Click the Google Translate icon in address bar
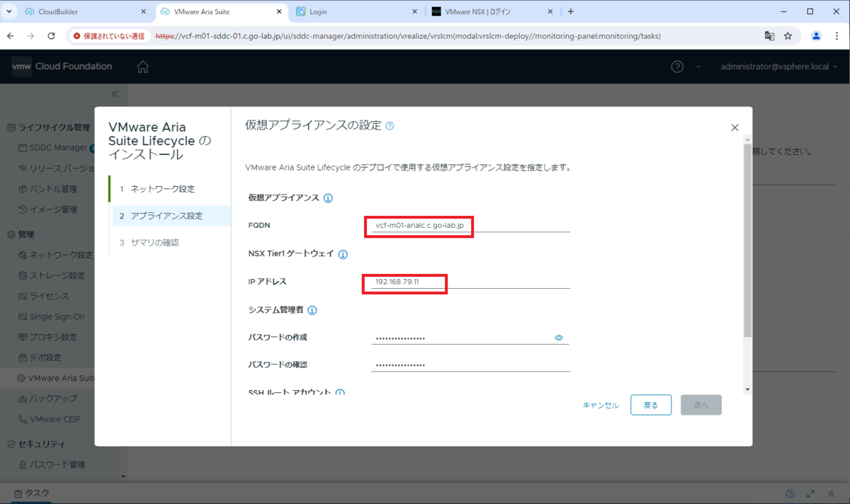This screenshot has height=504, width=850. click(x=769, y=35)
